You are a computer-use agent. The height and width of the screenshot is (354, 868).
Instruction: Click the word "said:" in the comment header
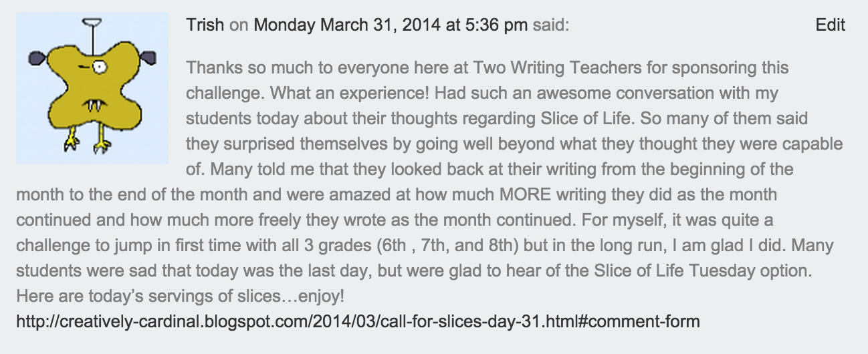click(551, 25)
